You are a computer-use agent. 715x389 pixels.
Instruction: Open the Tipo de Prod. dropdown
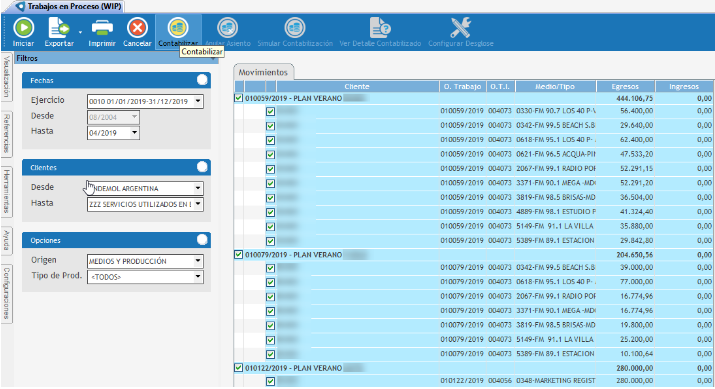[198, 276]
